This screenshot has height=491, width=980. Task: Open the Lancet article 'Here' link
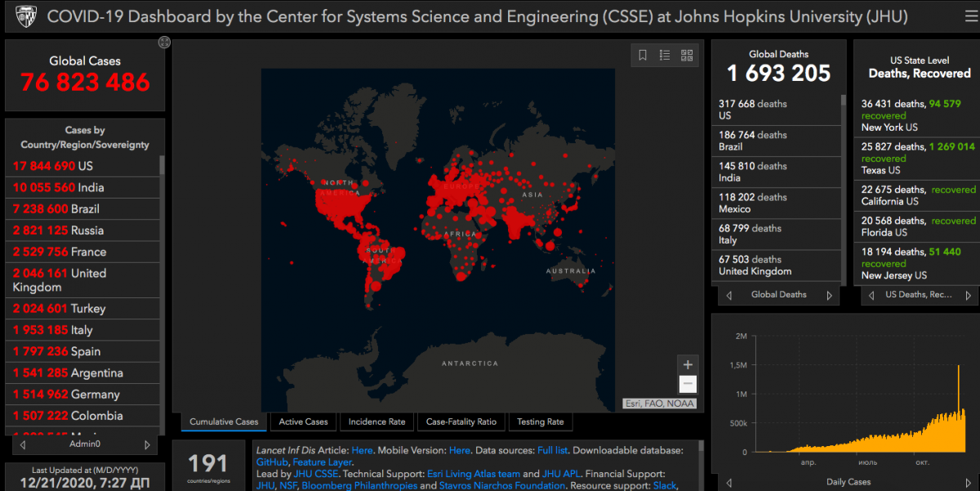pos(362,450)
